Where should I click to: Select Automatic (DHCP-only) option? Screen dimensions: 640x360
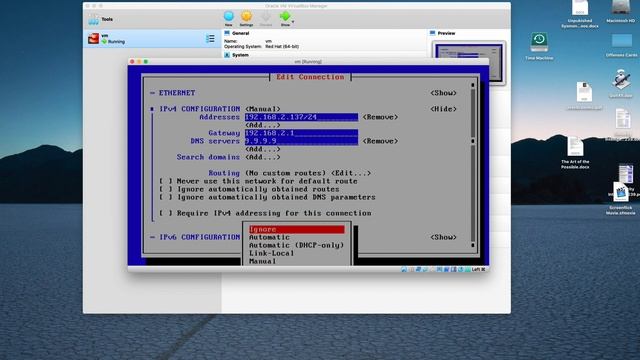297,245
